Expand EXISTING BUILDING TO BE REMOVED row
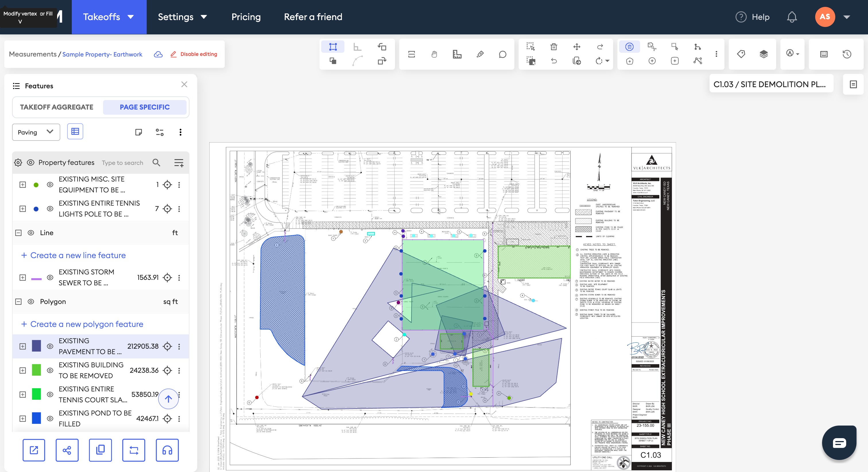The image size is (868, 472). (23, 370)
